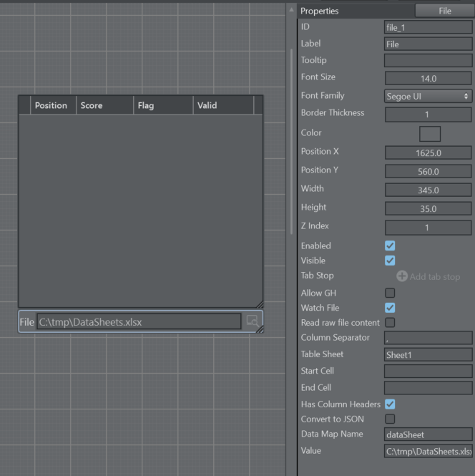Select the Score column header
The image size is (475, 476).
click(x=104, y=105)
